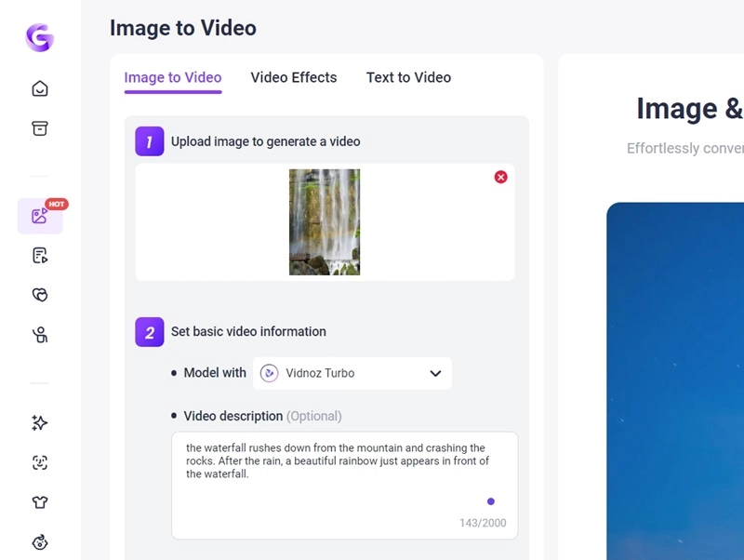744x560 pixels.
Task: Click the uploaded waterfall image thumbnail
Action: (325, 222)
